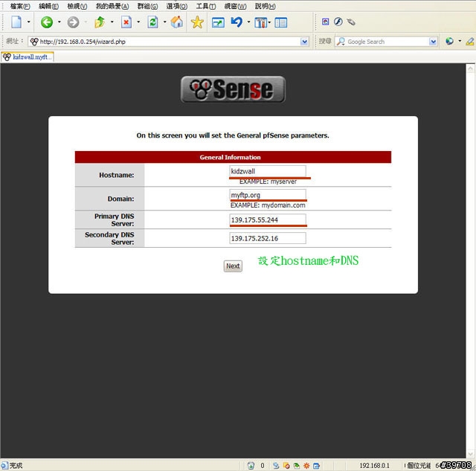
Task: Click the green arrow status bar icon
Action: pyautogui.click(x=296, y=466)
